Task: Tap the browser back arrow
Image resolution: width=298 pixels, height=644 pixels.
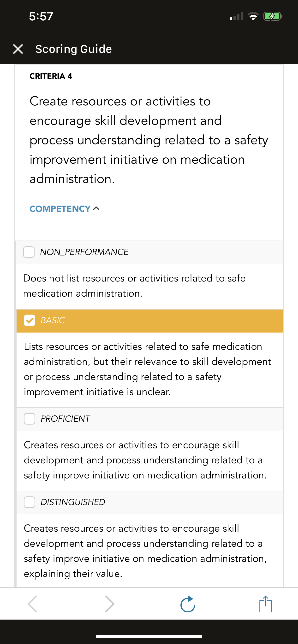Action: pos(33,604)
